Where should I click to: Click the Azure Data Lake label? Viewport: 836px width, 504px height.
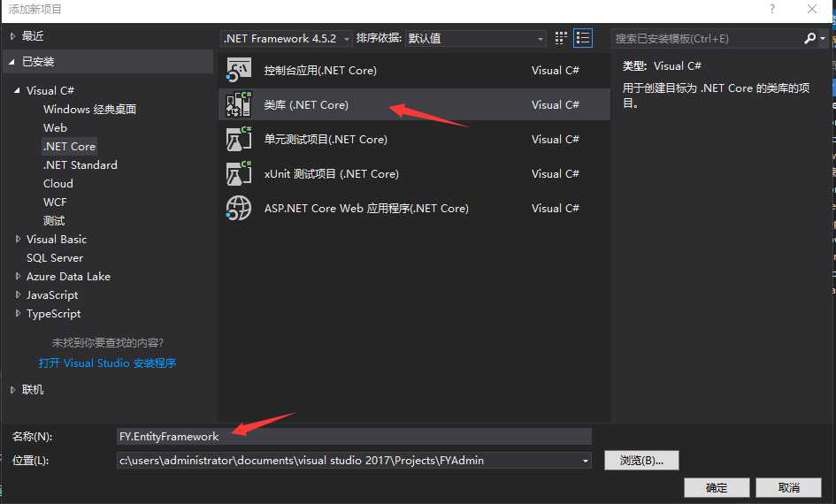[68, 277]
